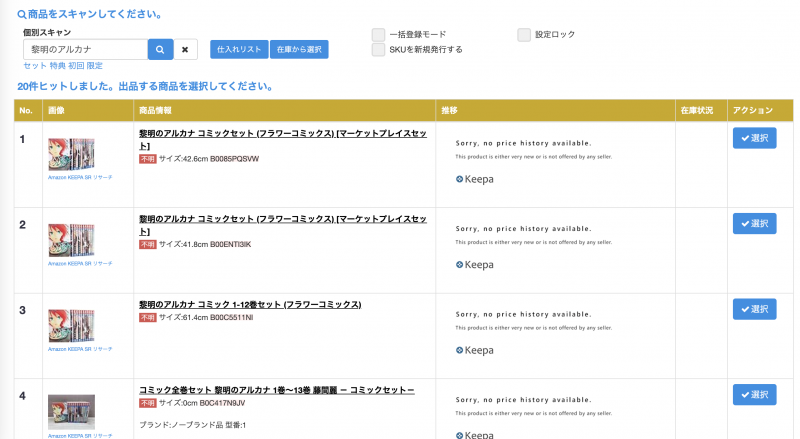Clear the scan field with the X button
Image resolution: width=800 pixels, height=439 pixels.
click(x=185, y=50)
